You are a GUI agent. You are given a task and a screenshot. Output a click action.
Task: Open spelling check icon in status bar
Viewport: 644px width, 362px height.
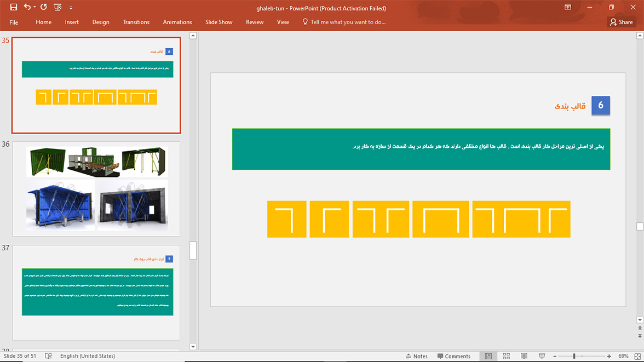48,356
